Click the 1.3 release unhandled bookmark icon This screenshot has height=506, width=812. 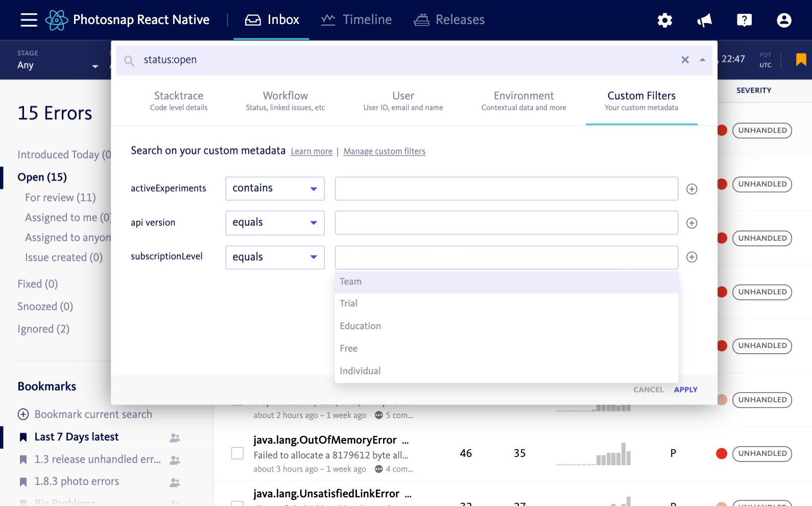(23, 459)
